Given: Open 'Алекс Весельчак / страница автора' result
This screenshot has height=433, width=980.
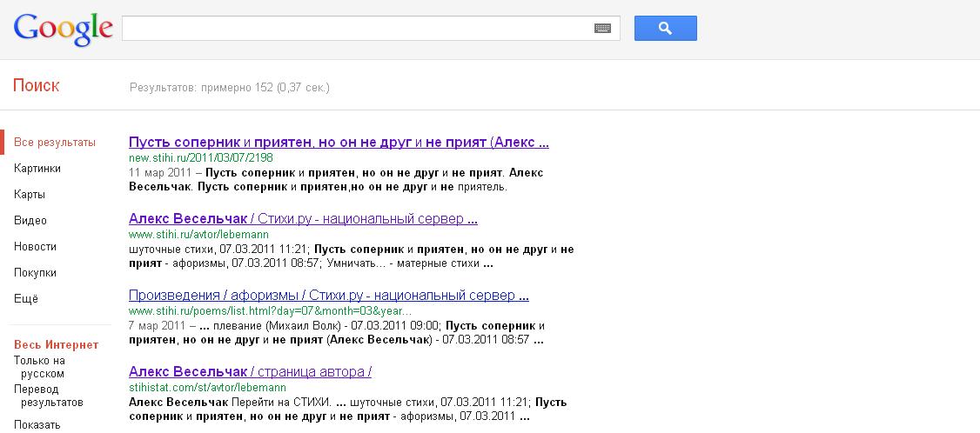Looking at the screenshot, I should pyautogui.click(x=250, y=372).
